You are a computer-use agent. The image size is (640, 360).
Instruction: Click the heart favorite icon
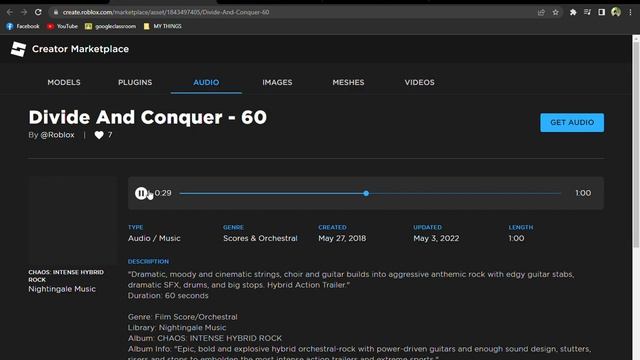[x=99, y=135]
